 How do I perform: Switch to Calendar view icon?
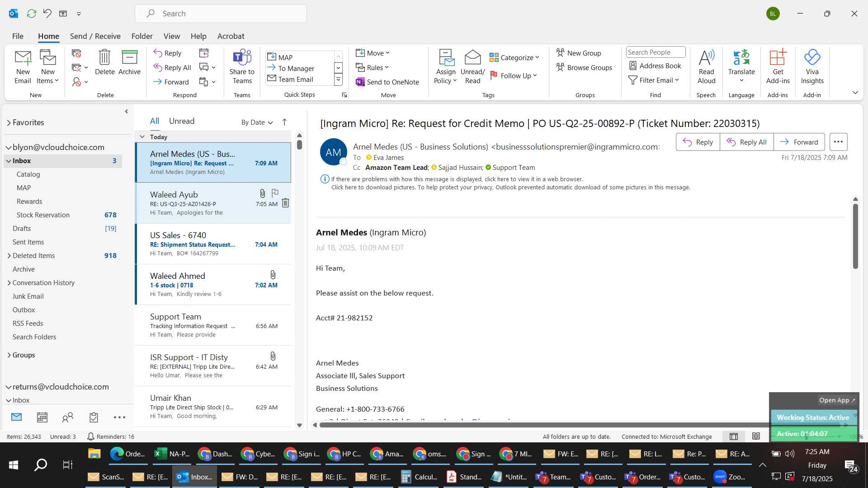[x=42, y=417]
